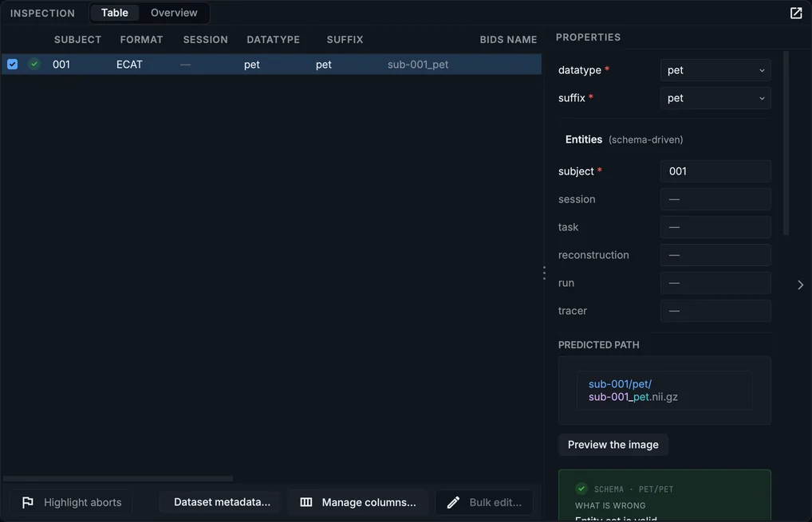Click the Properties panel vertical scrollbar
The height and width of the screenshot is (522, 812).
coord(786,143)
